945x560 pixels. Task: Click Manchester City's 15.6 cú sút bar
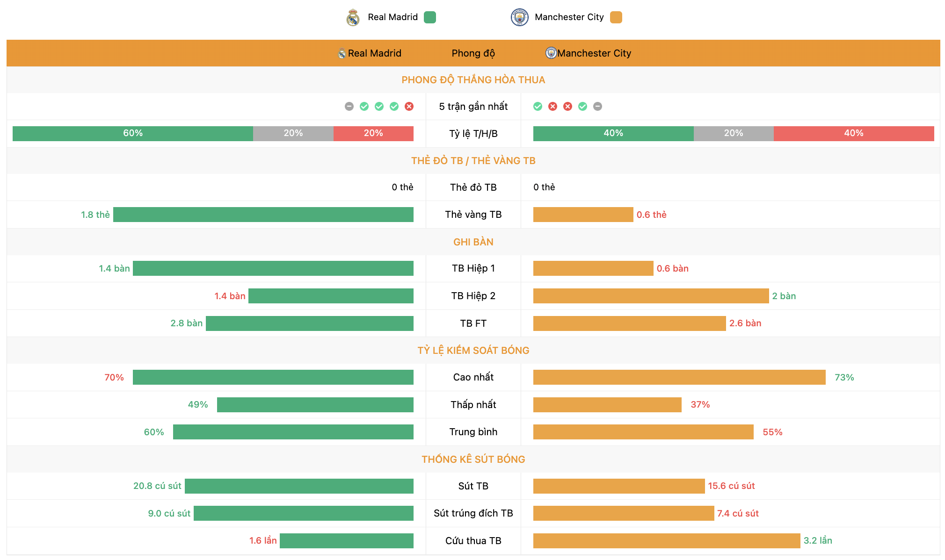(619, 486)
